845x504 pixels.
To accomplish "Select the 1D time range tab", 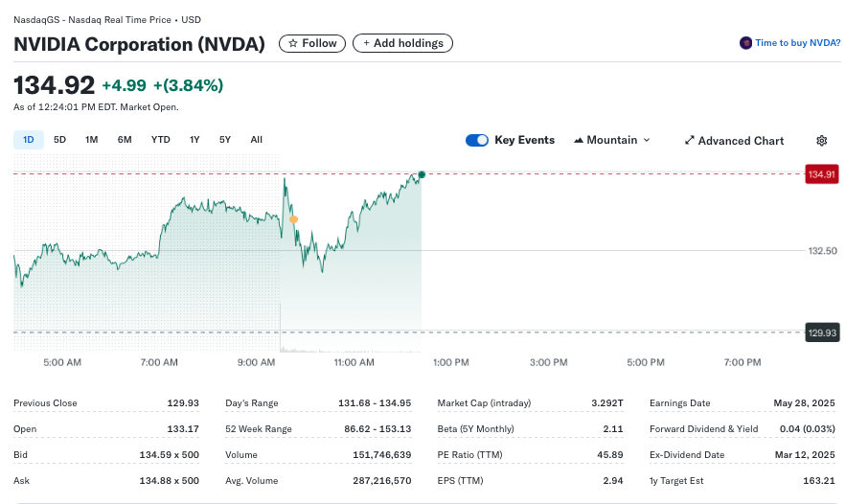I will coord(28,140).
